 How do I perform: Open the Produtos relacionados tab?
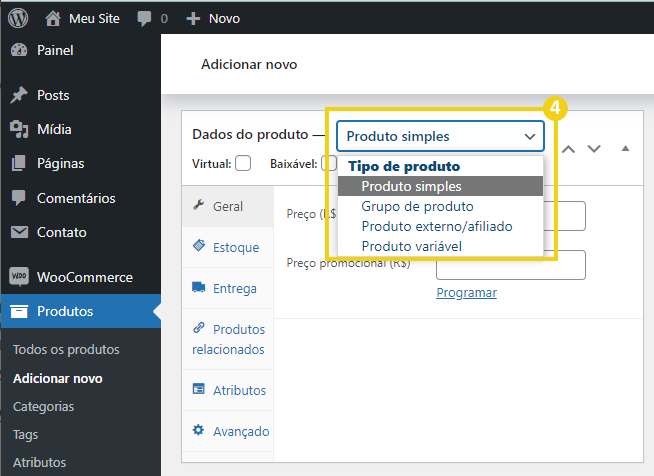click(x=228, y=339)
